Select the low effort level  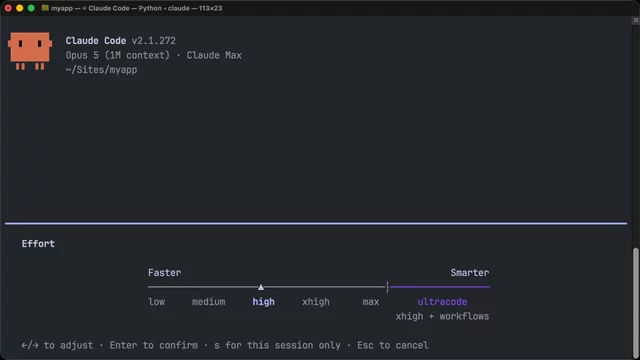[x=156, y=302]
